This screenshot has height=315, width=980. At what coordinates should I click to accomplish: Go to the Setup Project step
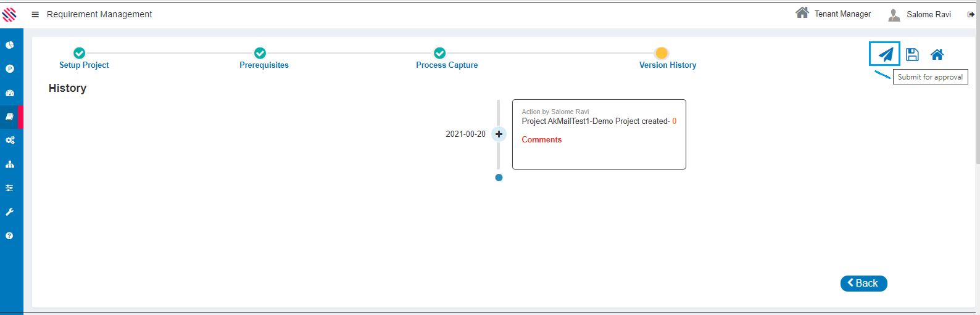(83, 65)
